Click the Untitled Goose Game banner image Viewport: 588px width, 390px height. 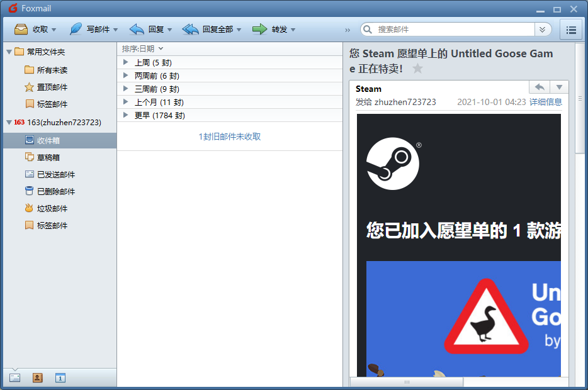point(463,318)
